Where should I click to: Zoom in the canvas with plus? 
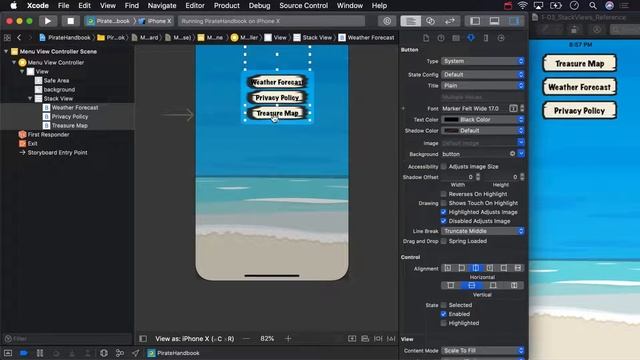coord(288,338)
